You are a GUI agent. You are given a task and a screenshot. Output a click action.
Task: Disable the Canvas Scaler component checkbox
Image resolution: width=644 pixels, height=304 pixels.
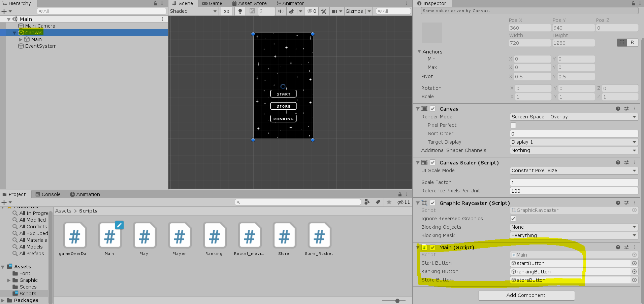433,162
